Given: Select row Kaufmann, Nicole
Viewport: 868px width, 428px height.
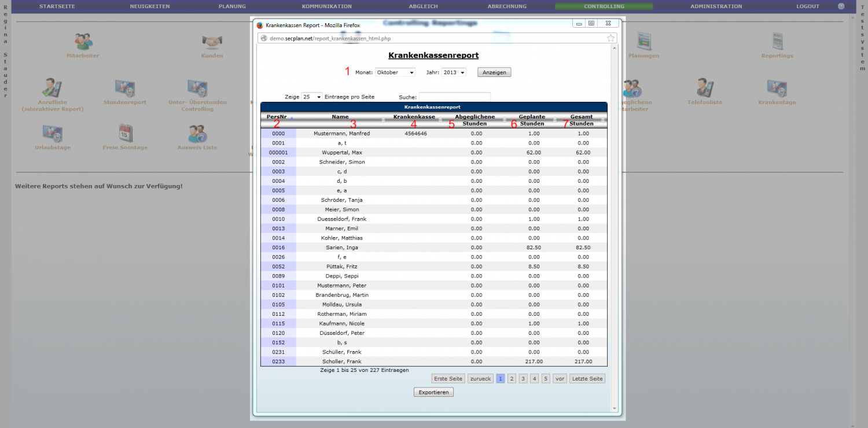Looking at the screenshot, I should pos(434,323).
